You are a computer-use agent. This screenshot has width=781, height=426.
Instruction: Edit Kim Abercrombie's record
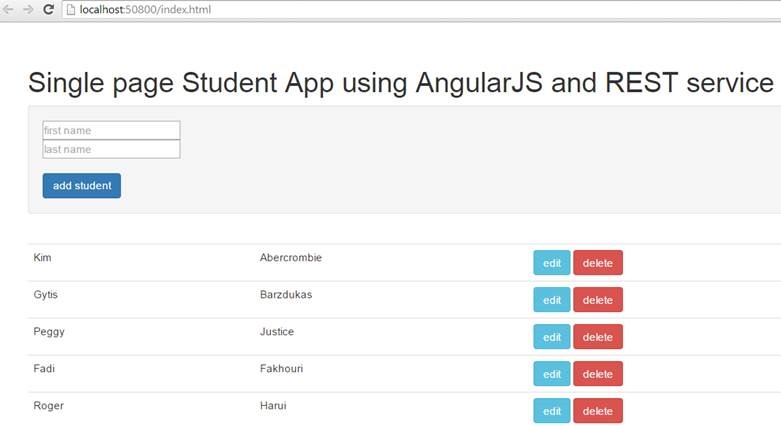551,263
